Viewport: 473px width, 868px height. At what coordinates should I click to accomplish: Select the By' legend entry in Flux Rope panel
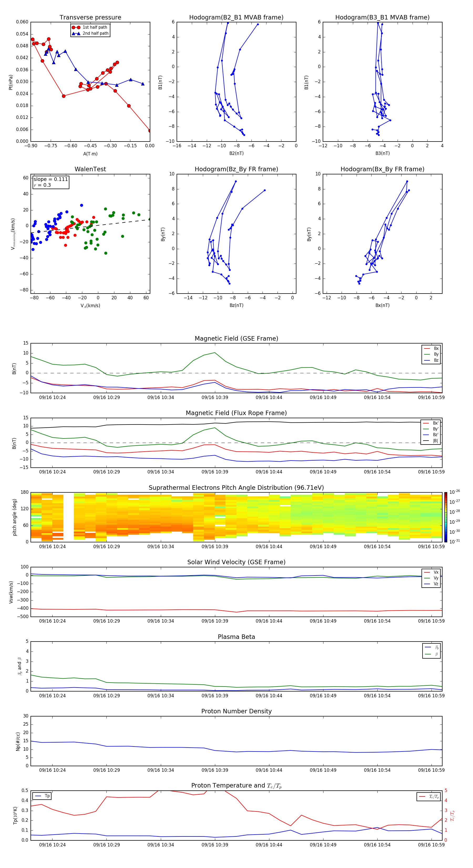(x=431, y=429)
